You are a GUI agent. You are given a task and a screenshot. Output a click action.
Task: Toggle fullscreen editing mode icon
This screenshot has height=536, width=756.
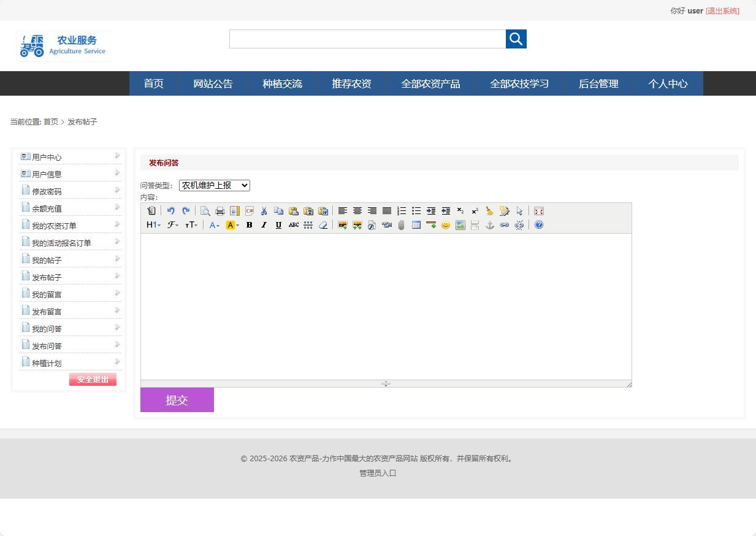click(538, 210)
